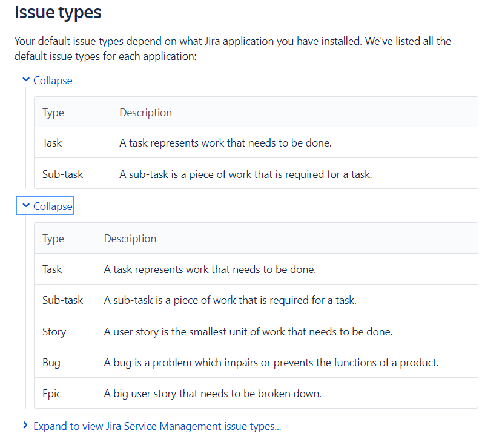Click the chevron beside the outlined Collapse link
Viewport: 482px width, 448px height.
coord(26,206)
